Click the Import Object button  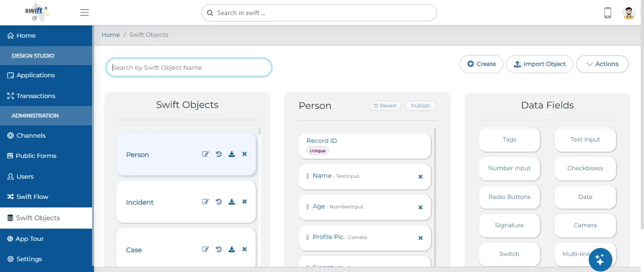tap(539, 64)
